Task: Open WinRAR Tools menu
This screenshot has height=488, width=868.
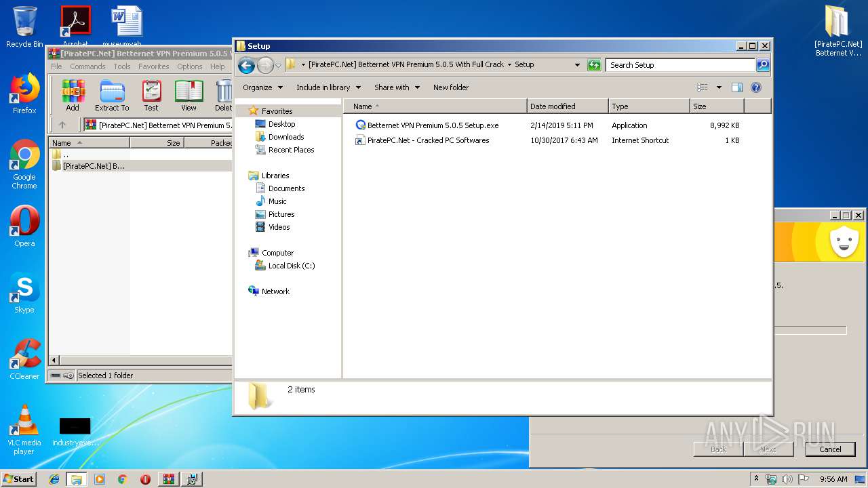Action: pyautogui.click(x=122, y=66)
